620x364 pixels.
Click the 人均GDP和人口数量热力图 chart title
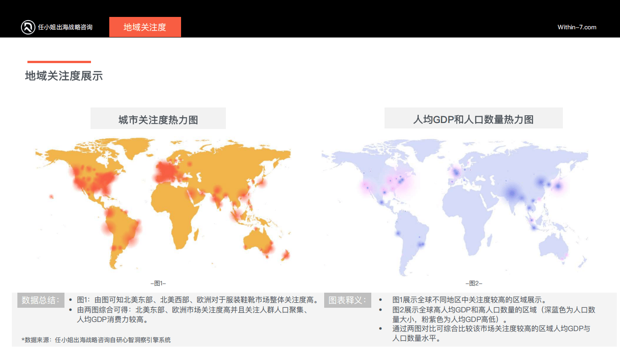pos(473,119)
